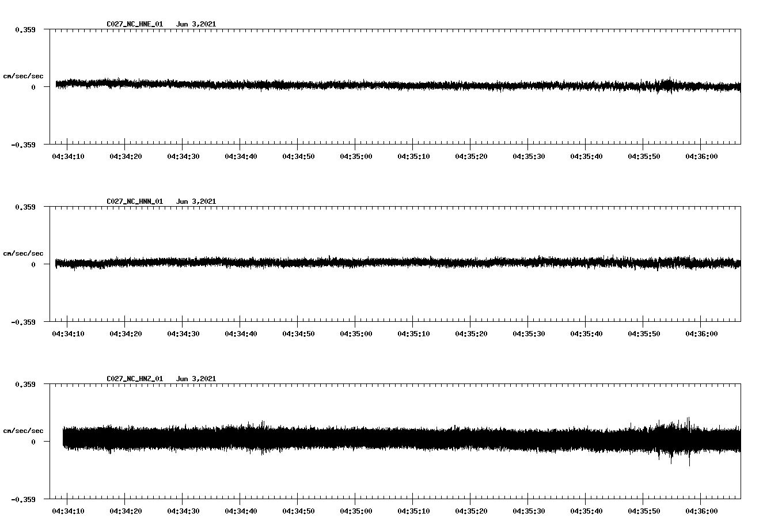Click 04:34:40 time label under HNN plot
782x532 pixels.
[x=241, y=334]
